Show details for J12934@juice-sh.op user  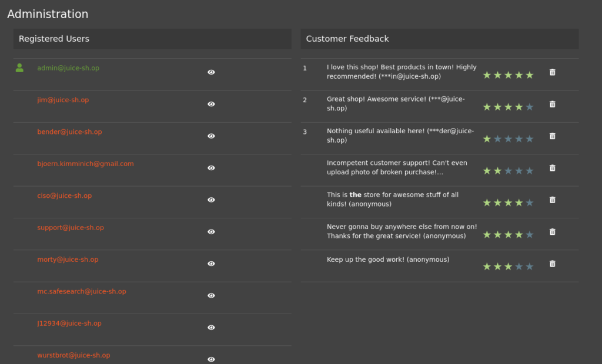[x=211, y=328]
